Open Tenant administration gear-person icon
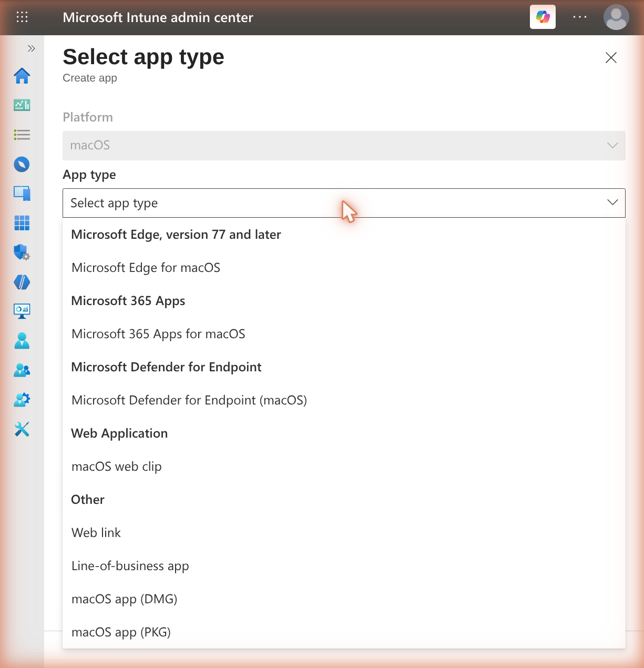 pos(22,400)
